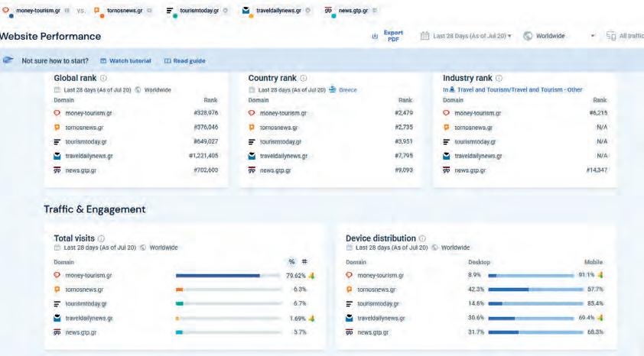
Task: Click the devices icon beside All traffic
Action: [x=611, y=36]
